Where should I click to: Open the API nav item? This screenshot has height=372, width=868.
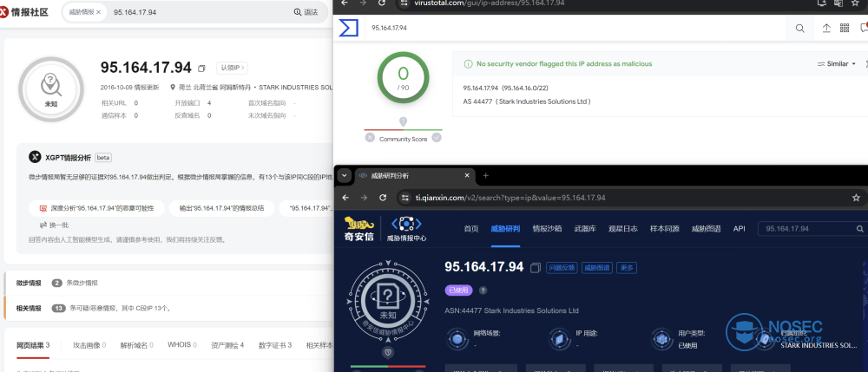pyautogui.click(x=739, y=229)
